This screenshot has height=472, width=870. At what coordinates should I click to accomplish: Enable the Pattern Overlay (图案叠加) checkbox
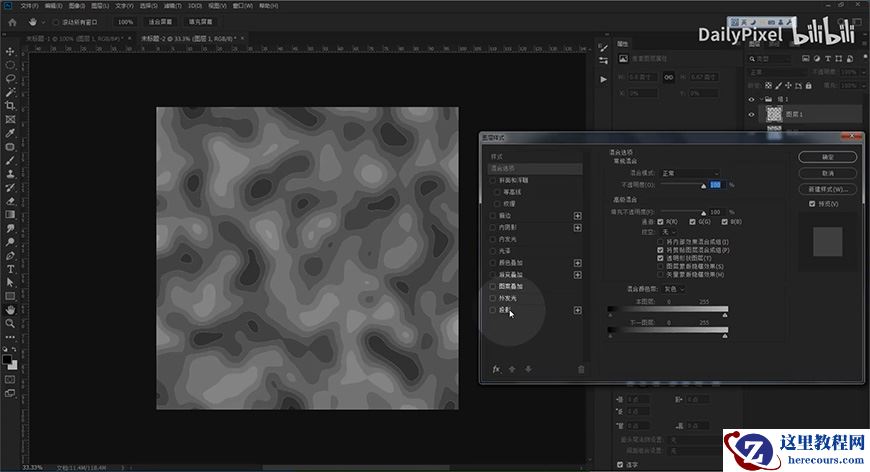click(x=493, y=287)
